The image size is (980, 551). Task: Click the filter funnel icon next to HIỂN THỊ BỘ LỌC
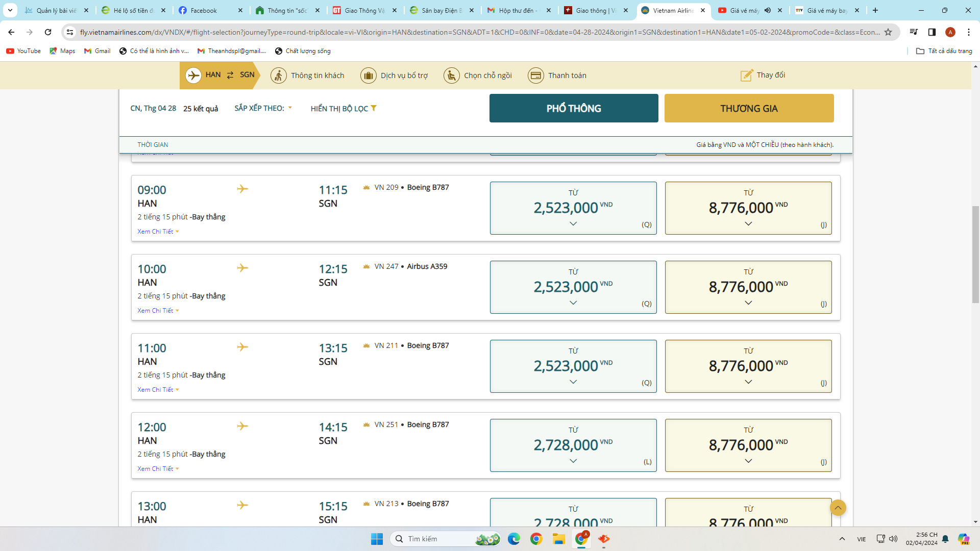click(x=374, y=108)
